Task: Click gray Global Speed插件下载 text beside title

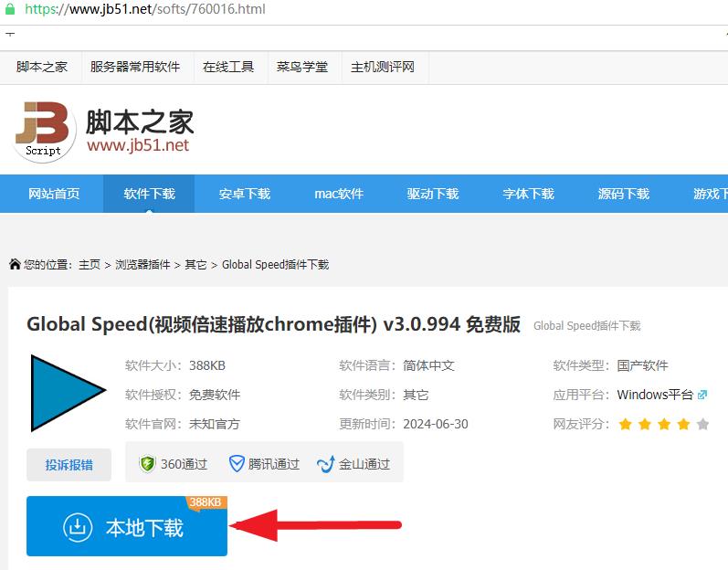Action: (586, 326)
